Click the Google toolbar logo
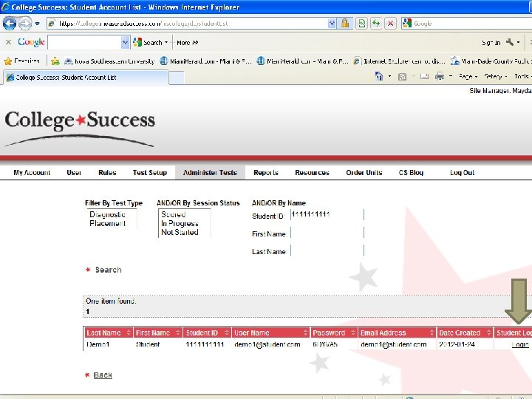 31,42
